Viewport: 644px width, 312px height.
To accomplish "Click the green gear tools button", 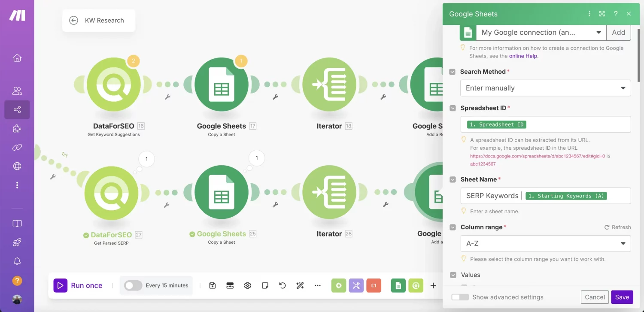I will [x=339, y=285].
